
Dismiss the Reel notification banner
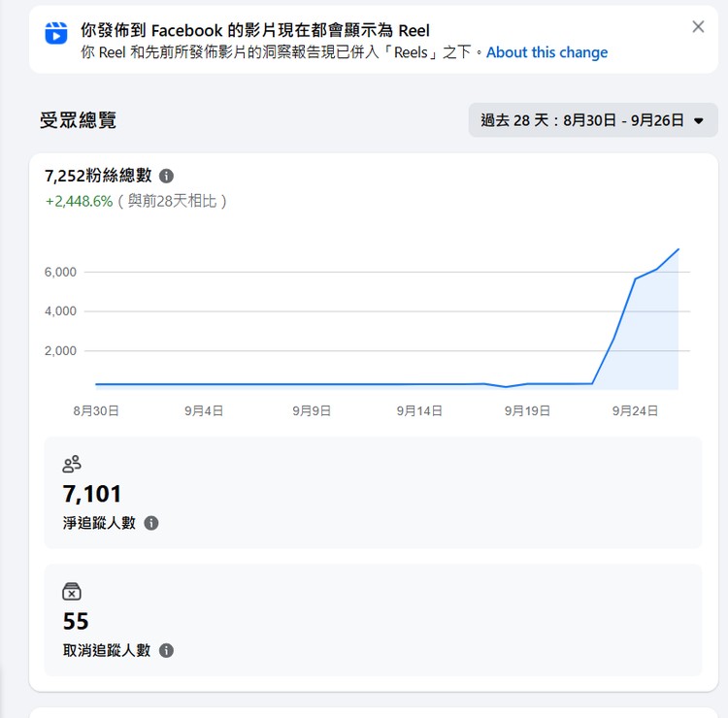pyautogui.click(x=698, y=27)
